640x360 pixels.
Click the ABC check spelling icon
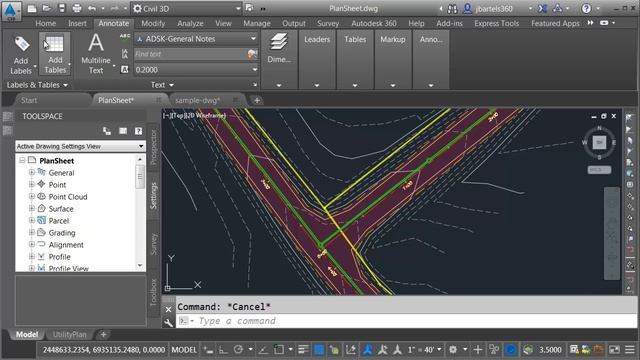click(x=125, y=38)
